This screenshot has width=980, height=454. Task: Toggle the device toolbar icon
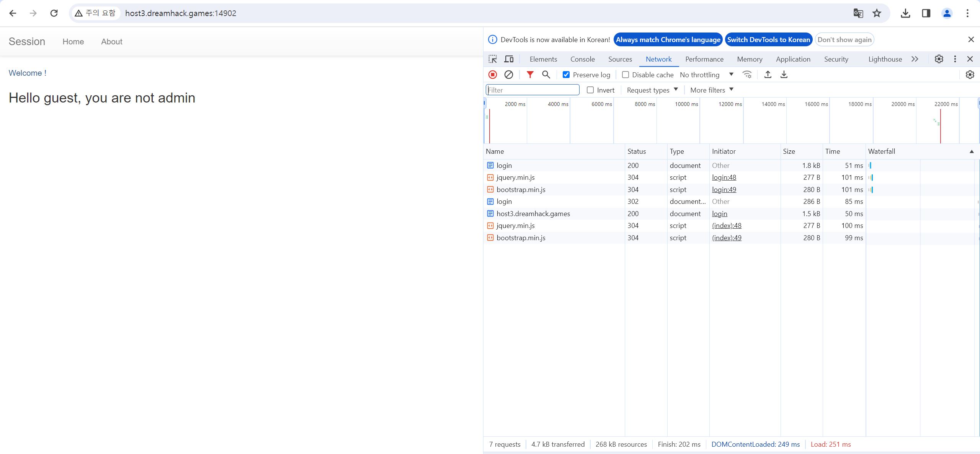coord(509,59)
